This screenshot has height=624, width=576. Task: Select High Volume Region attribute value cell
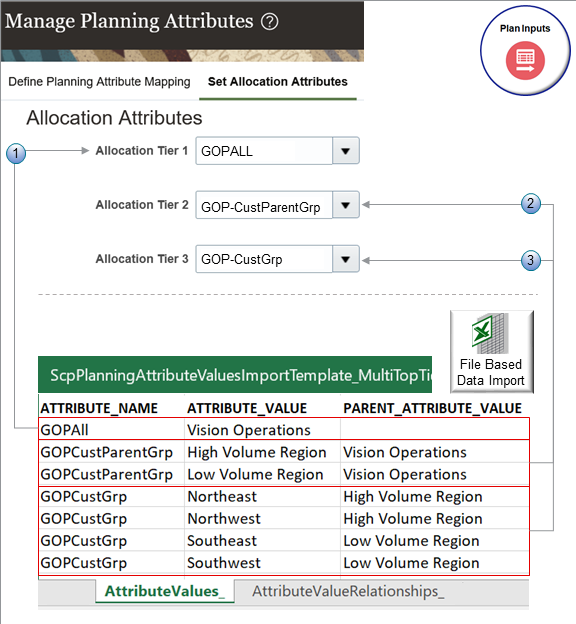coord(262,452)
